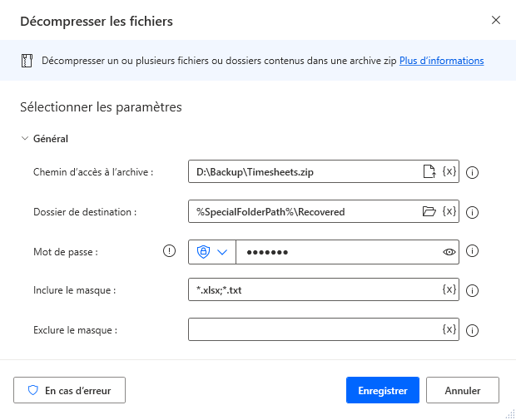The height and width of the screenshot is (420, 516).
Task: Click the file picker icon in archive path field
Action: 429,171
